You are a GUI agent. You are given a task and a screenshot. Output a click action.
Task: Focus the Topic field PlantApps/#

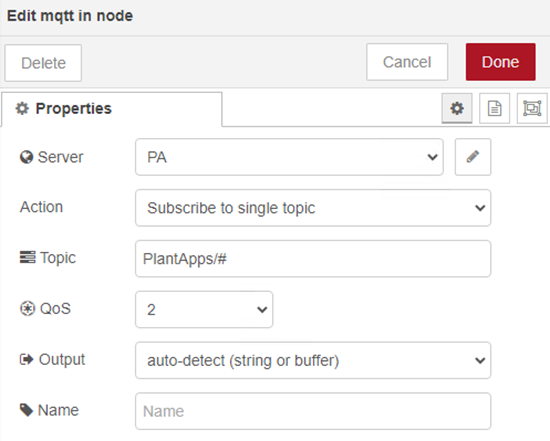(313, 259)
